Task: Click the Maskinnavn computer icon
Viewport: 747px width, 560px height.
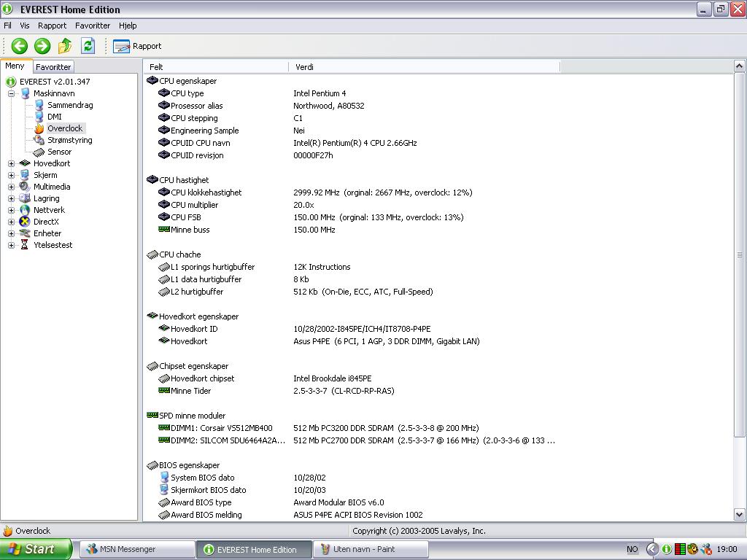Action: tap(26, 93)
